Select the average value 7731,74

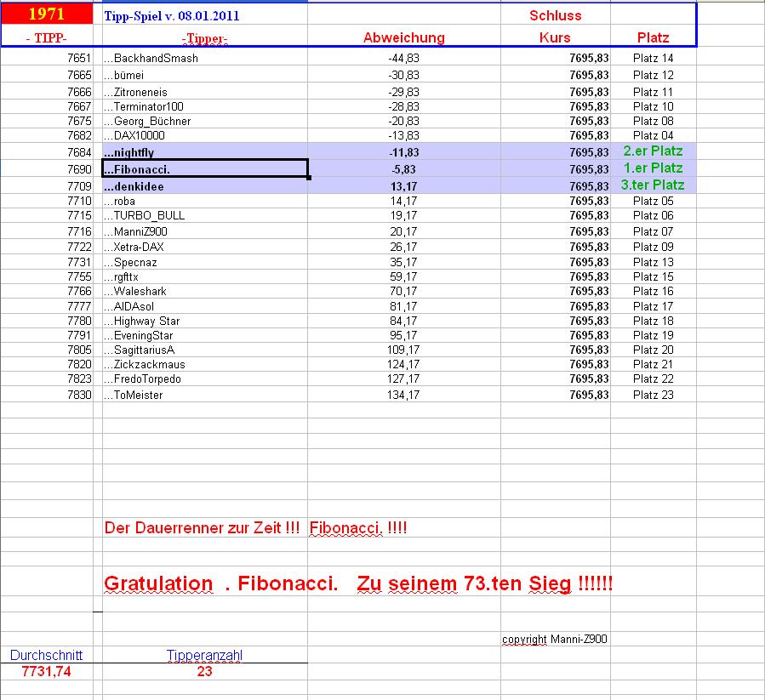pos(46,672)
